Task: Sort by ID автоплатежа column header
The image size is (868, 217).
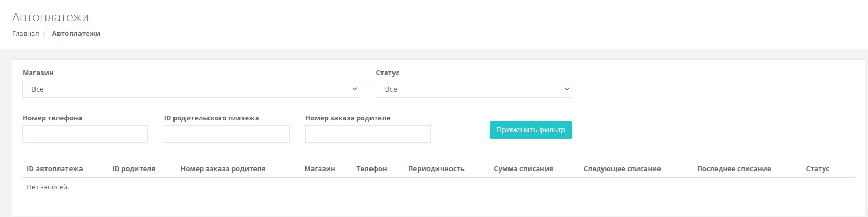Action: pos(55,169)
